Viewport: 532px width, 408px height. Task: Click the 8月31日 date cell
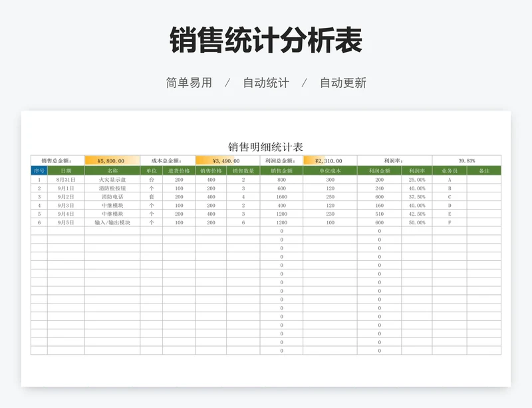[66, 180]
